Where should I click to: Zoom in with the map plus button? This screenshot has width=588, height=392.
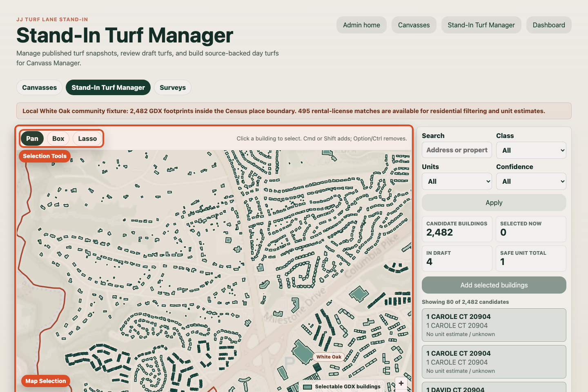(401, 383)
